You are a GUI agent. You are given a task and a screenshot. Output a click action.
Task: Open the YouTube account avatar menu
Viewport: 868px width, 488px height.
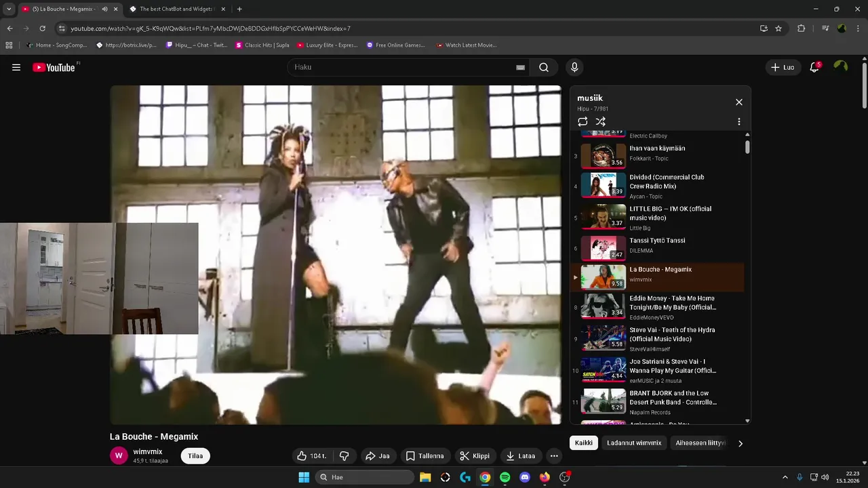[841, 66]
